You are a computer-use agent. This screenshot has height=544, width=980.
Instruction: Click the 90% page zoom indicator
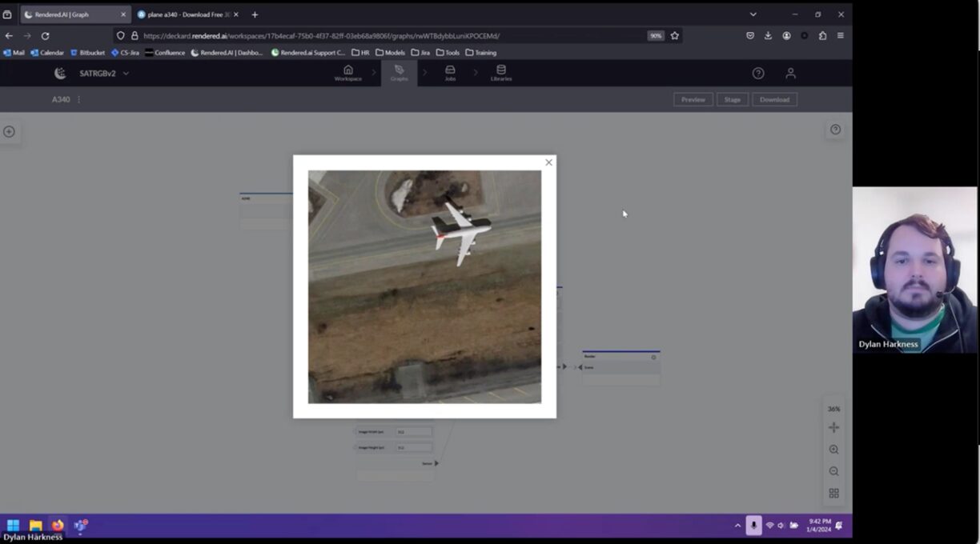[x=656, y=36]
